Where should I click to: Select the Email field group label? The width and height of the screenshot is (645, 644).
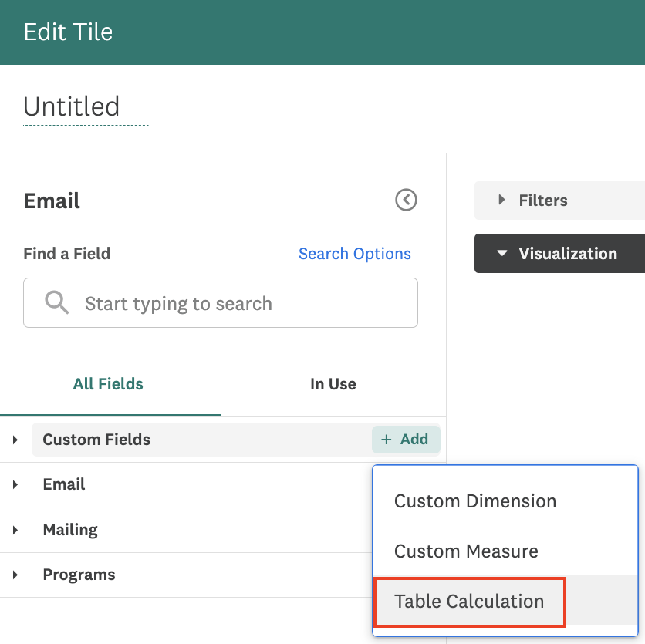click(x=64, y=484)
